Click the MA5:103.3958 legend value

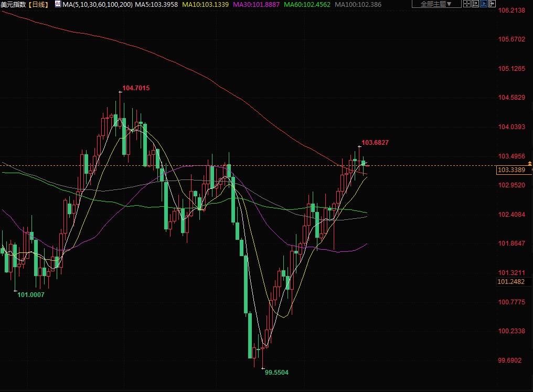[x=156, y=4]
